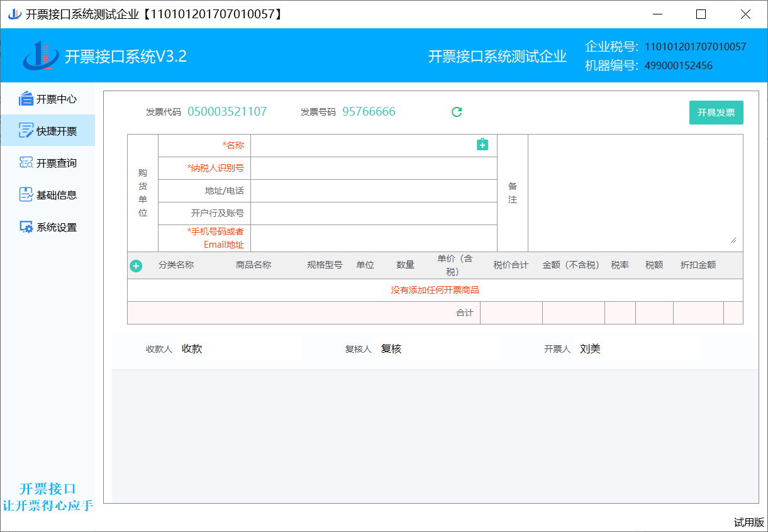
Task: Add a product with the green plus icon
Action: 136,266
